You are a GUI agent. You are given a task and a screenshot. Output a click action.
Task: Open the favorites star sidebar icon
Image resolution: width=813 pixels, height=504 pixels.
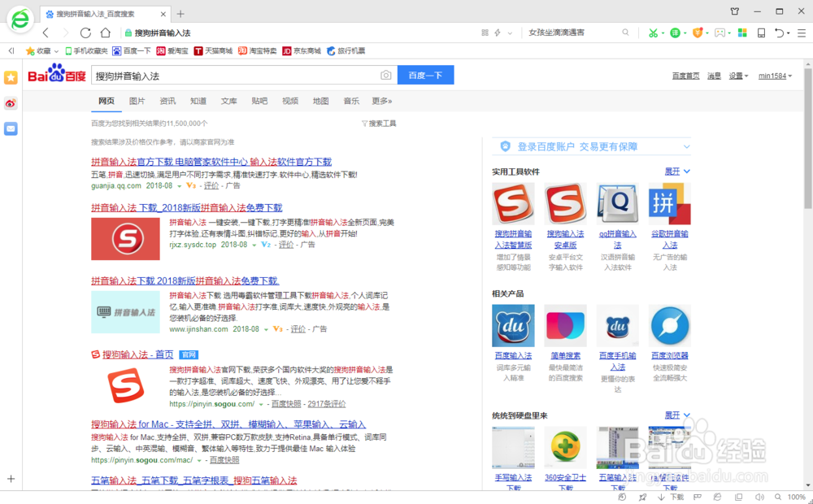pos(11,78)
